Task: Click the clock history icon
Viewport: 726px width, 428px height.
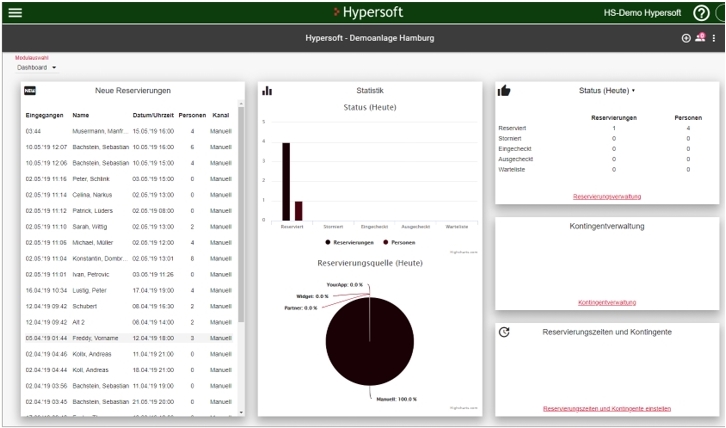Action: [x=504, y=332]
